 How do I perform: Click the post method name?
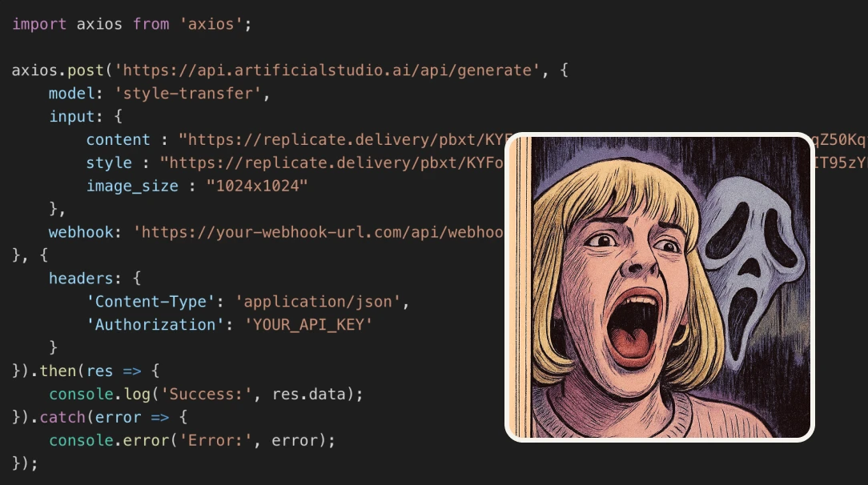[85, 70]
